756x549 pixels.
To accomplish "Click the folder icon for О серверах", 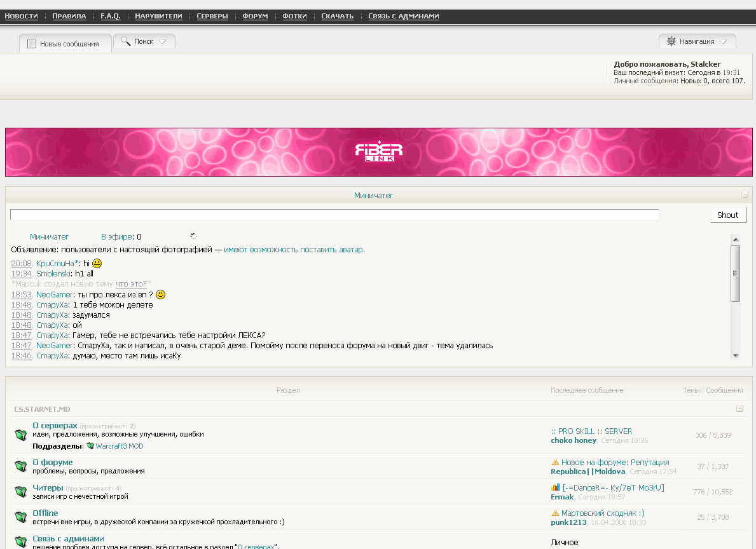I will point(21,435).
